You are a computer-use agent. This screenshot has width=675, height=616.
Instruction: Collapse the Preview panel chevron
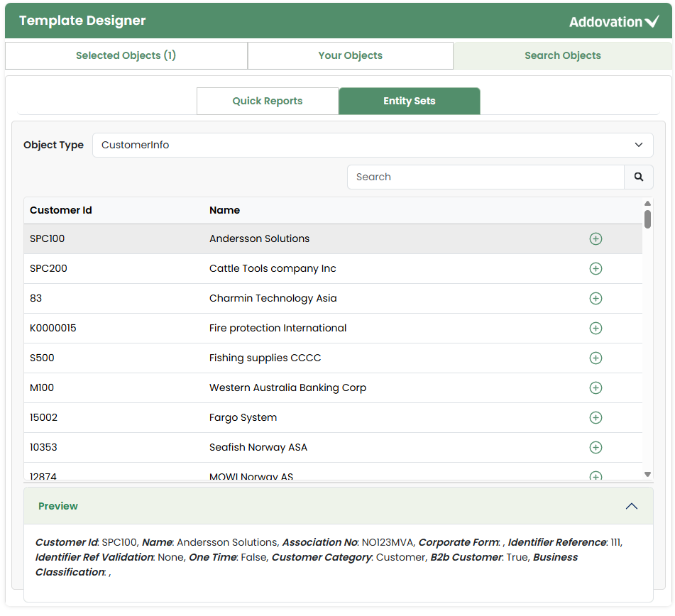click(631, 507)
